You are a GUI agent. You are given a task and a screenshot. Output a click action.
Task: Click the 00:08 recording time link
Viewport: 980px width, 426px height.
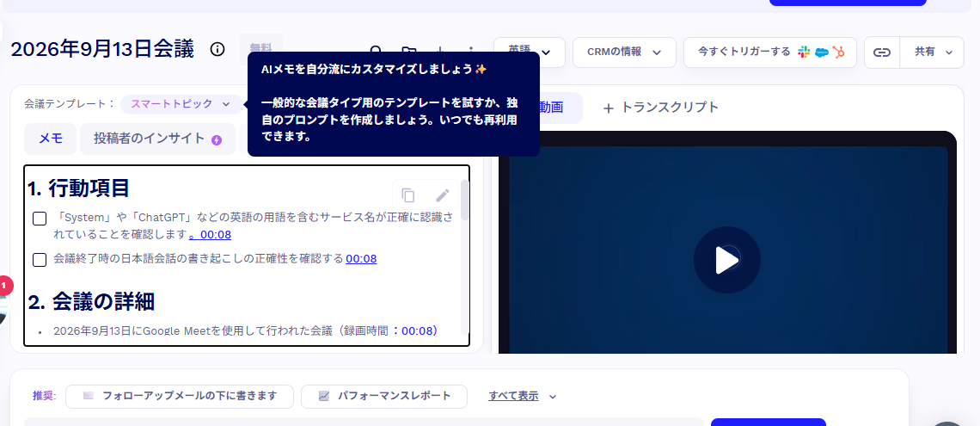418,330
